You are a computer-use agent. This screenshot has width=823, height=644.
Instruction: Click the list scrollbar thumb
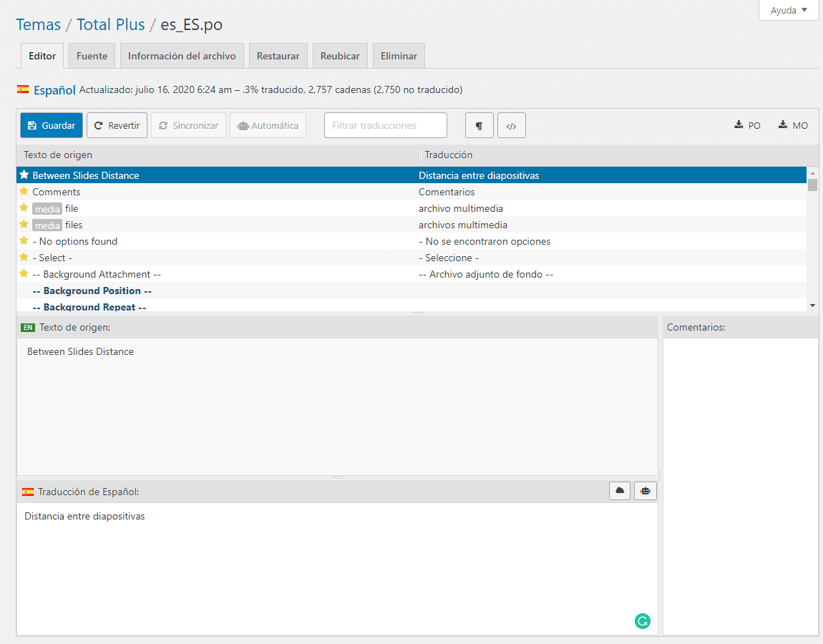point(812,185)
